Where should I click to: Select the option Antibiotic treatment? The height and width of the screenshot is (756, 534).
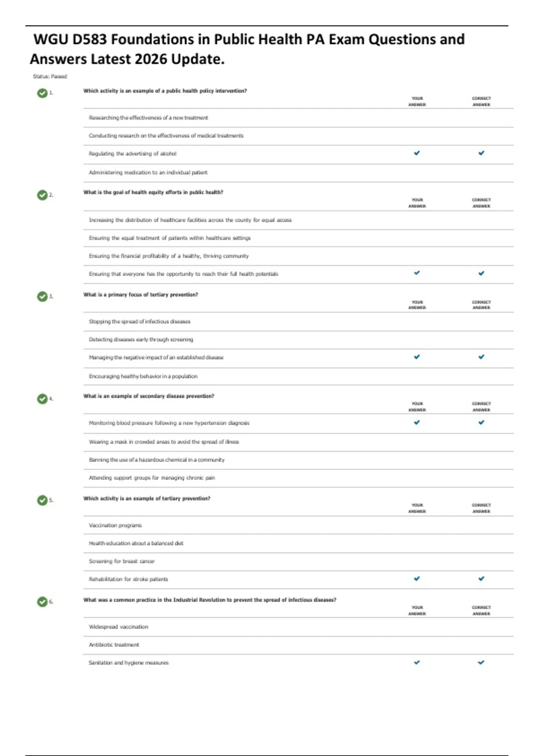114,645
